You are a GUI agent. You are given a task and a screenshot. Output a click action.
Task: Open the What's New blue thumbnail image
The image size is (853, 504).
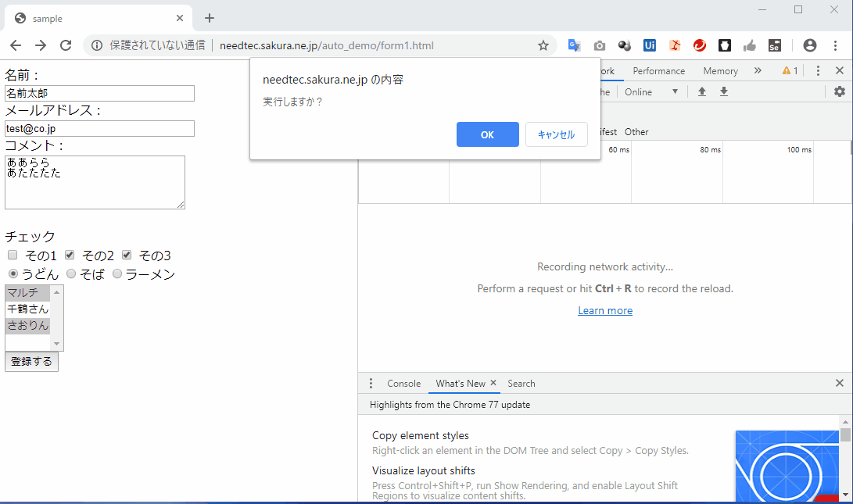[x=787, y=466]
